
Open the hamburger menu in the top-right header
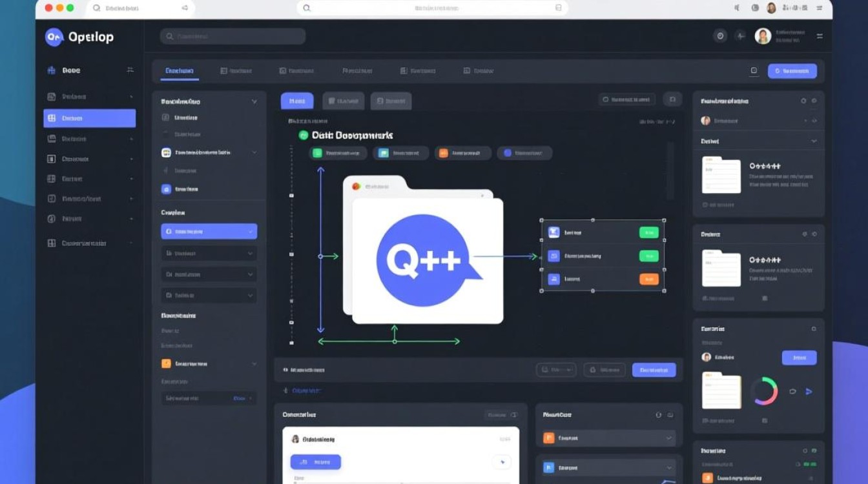[820, 36]
